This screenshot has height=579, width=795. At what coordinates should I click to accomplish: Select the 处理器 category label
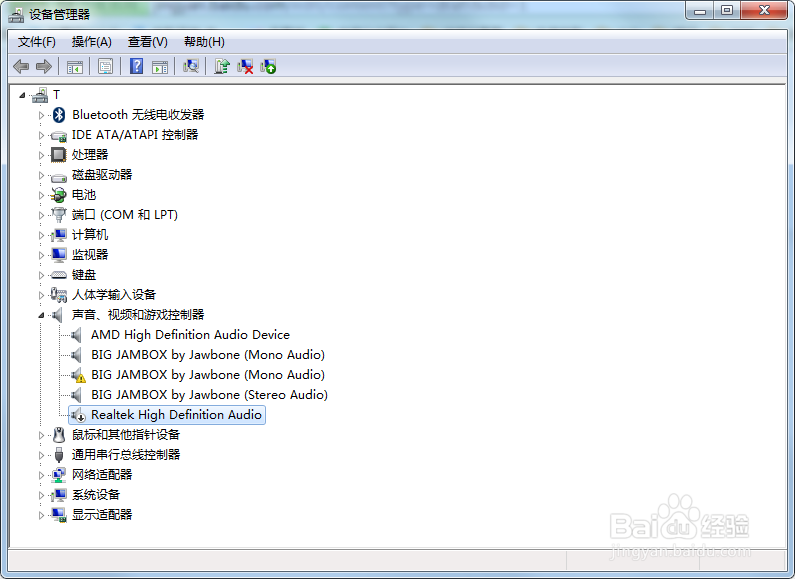(90, 155)
